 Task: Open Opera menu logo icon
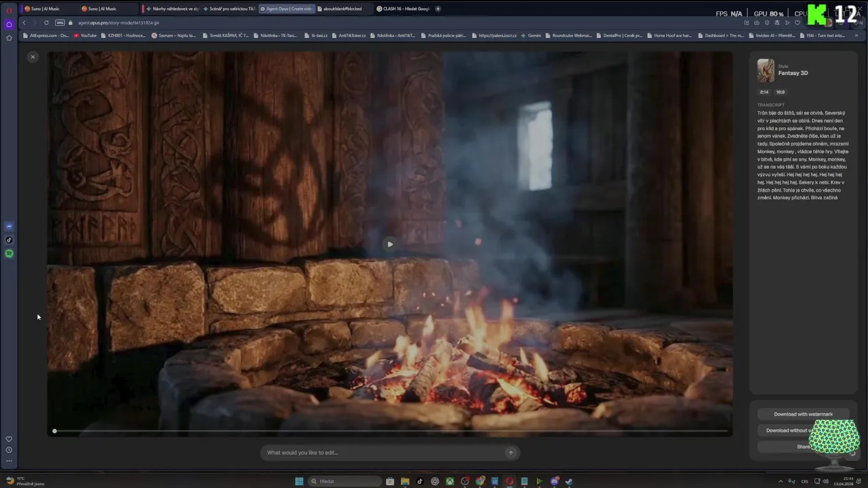click(9, 11)
